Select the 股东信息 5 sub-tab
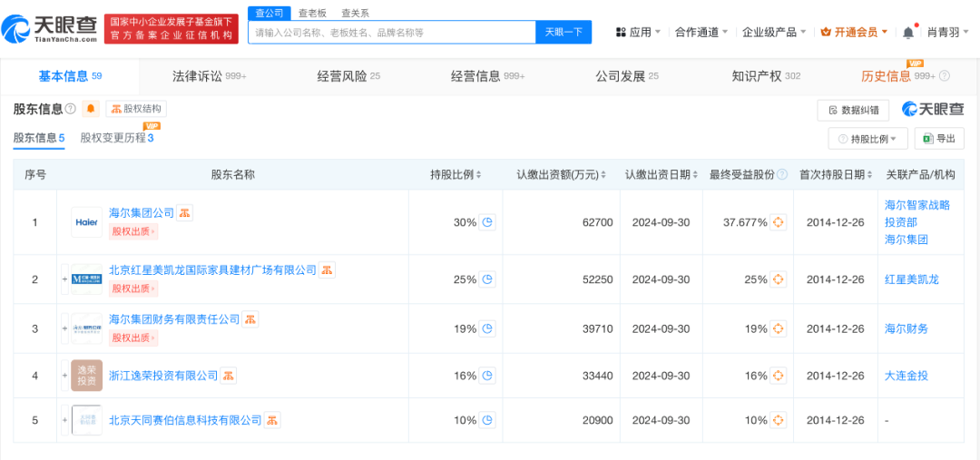 click(39, 138)
